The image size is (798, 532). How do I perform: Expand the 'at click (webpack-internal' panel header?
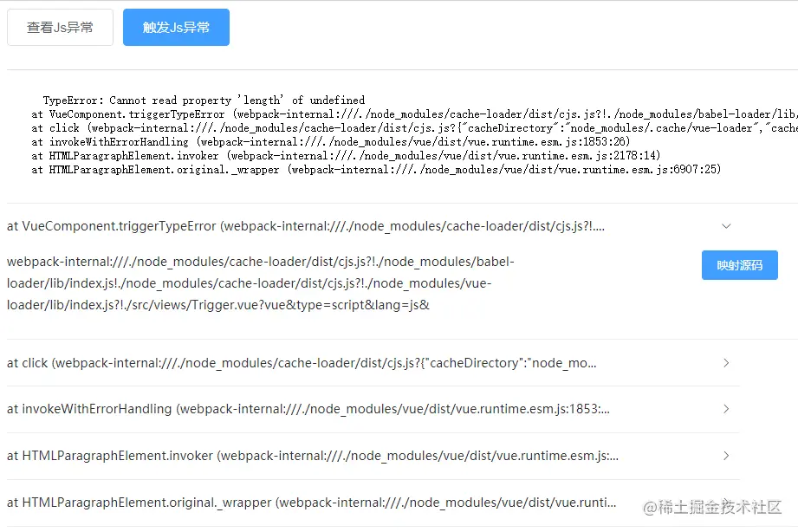pyautogui.click(x=301, y=363)
